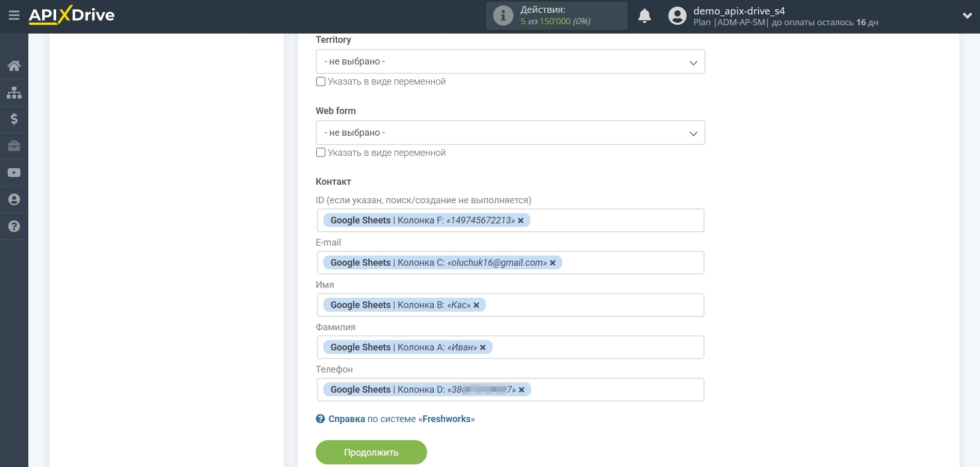Click the APIXDrive logo
980x467 pixels.
pos(72,15)
